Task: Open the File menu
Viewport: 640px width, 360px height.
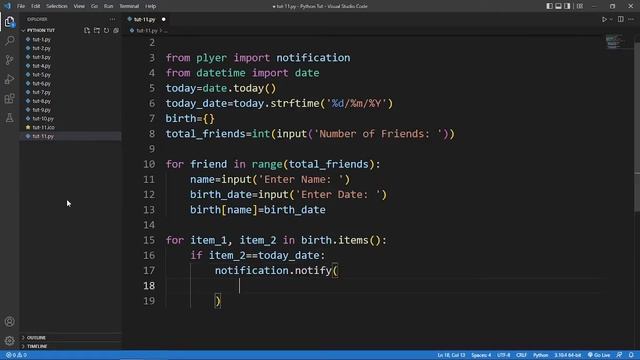Action: [21, 6]
